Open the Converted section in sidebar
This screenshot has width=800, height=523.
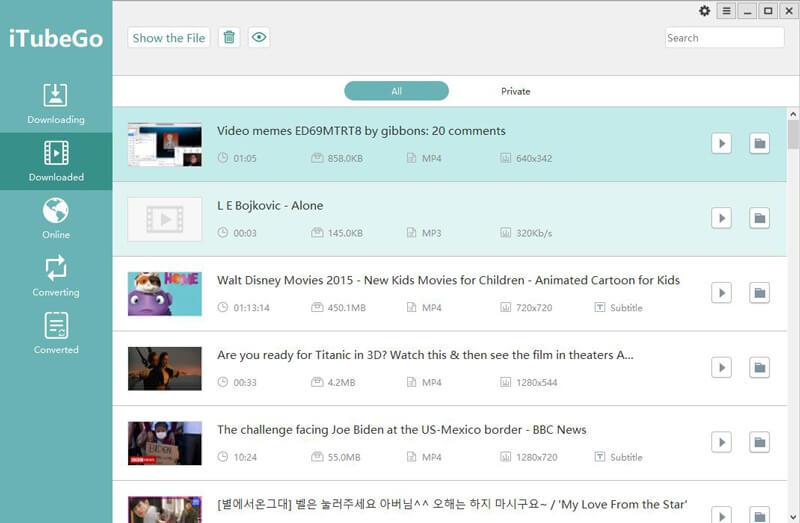click(x=56, y=334)
